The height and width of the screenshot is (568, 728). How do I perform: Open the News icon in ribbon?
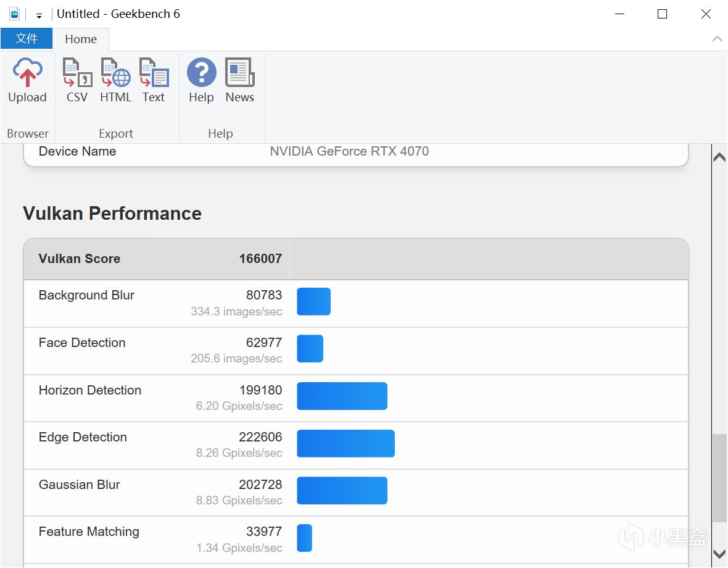point(239,80)
